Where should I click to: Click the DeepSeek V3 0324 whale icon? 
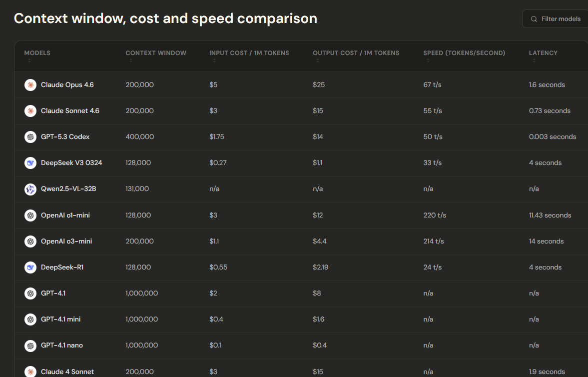point(30,163)
